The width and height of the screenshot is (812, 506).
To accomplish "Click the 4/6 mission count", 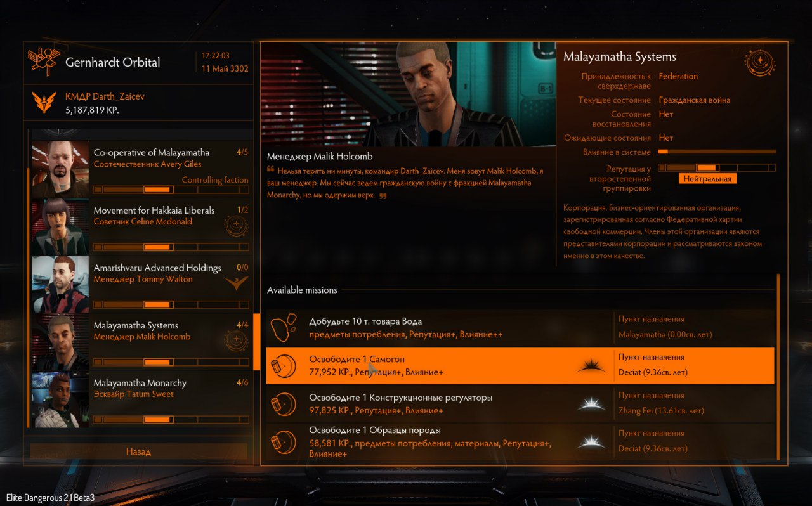I will pos(242,382).
